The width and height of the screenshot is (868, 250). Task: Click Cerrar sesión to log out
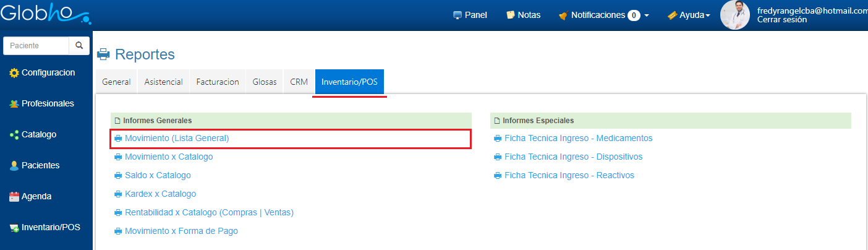[781, 20]
